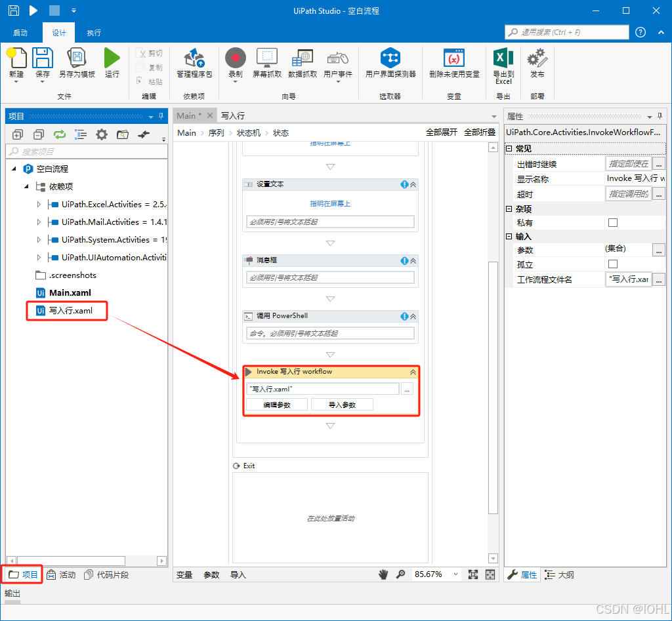Click the green refresh icon in project panel
The image size is (672, 621).
(60, 134)
